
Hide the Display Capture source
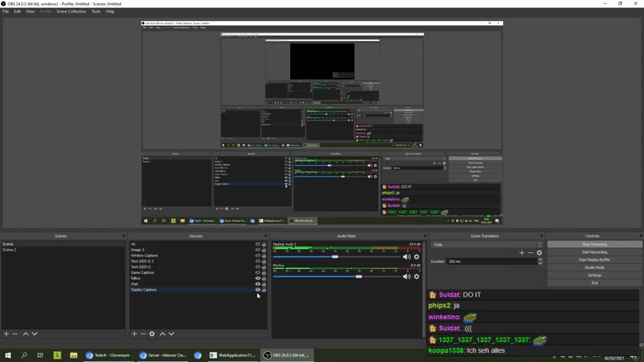[x=257, y=290]
